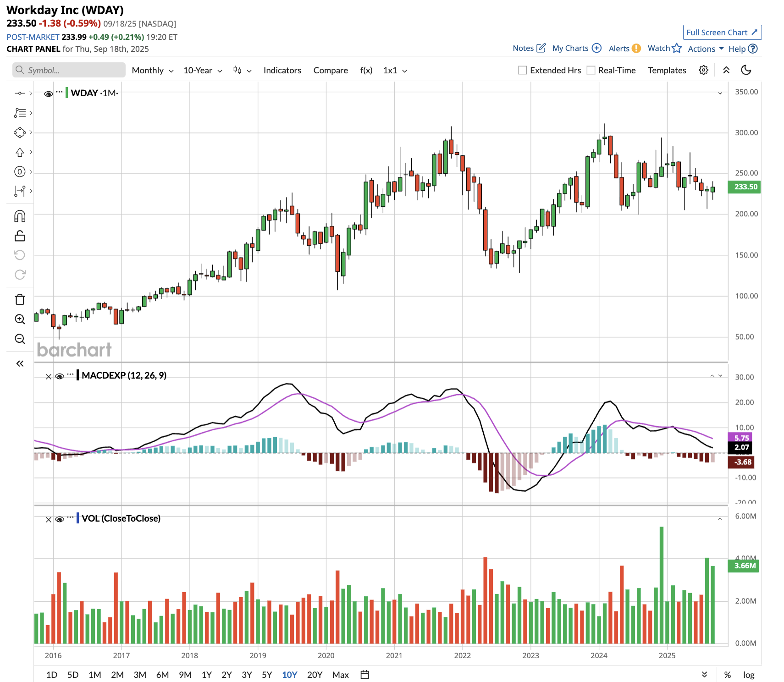Open the Templates menu

(x=667, y=70)
